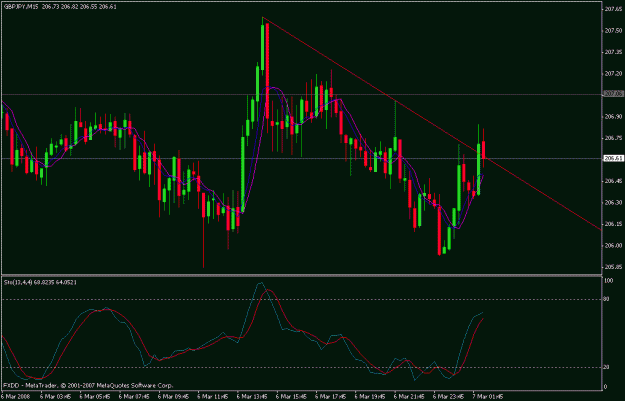The image size is (625, 401).
Task: Click the tall green candle at the 207.50 peak
Action: point(263,48)
